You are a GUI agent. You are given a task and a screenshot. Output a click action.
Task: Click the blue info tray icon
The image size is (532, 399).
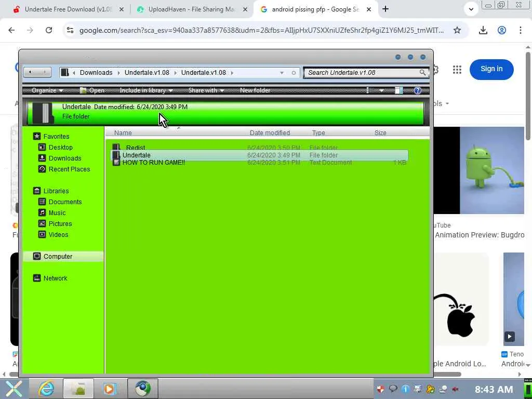click(405, 389)
